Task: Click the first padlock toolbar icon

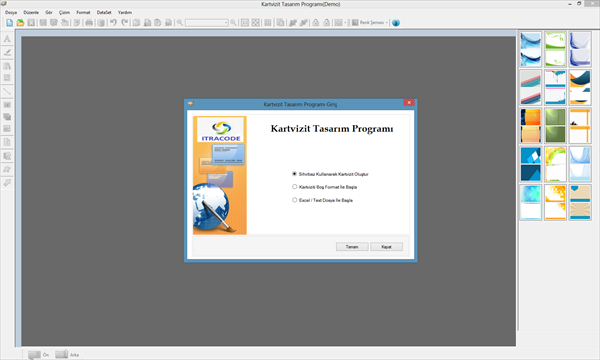Action: point(316,23)
